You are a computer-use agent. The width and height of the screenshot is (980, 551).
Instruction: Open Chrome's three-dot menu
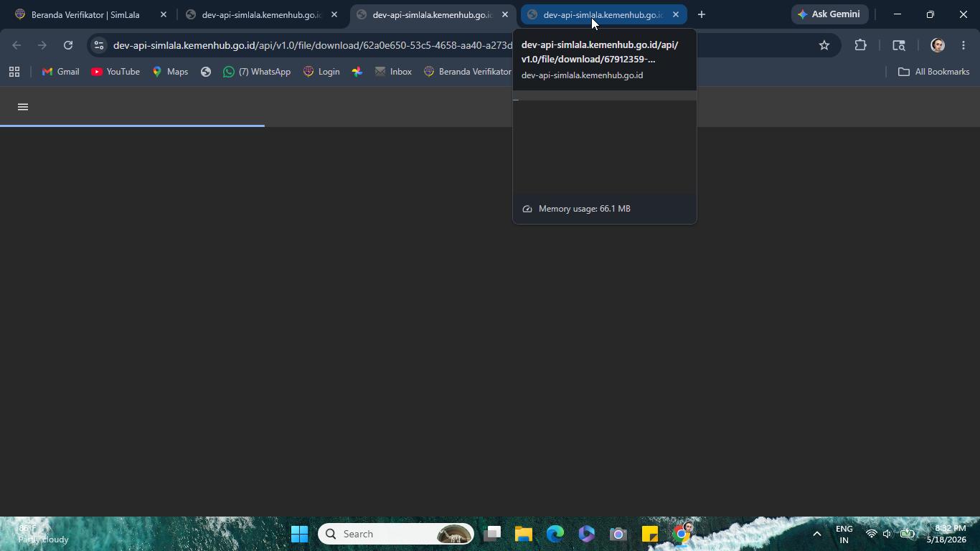(963, 45)
